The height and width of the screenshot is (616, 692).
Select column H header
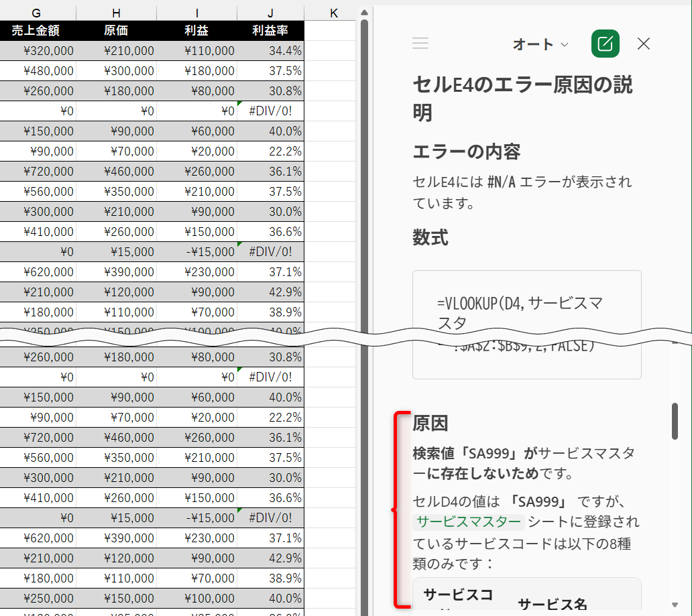tap(116, 13)
